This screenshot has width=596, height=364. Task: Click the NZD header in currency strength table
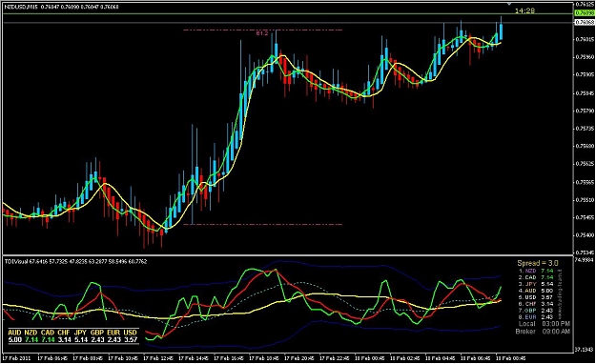pyautogui.click(x=31, y=333)
